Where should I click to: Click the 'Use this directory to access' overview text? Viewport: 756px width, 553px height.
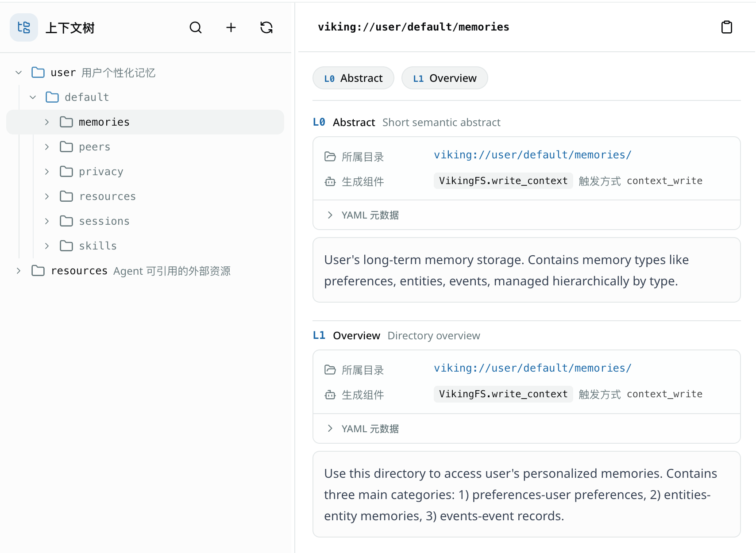click(521, 495)
